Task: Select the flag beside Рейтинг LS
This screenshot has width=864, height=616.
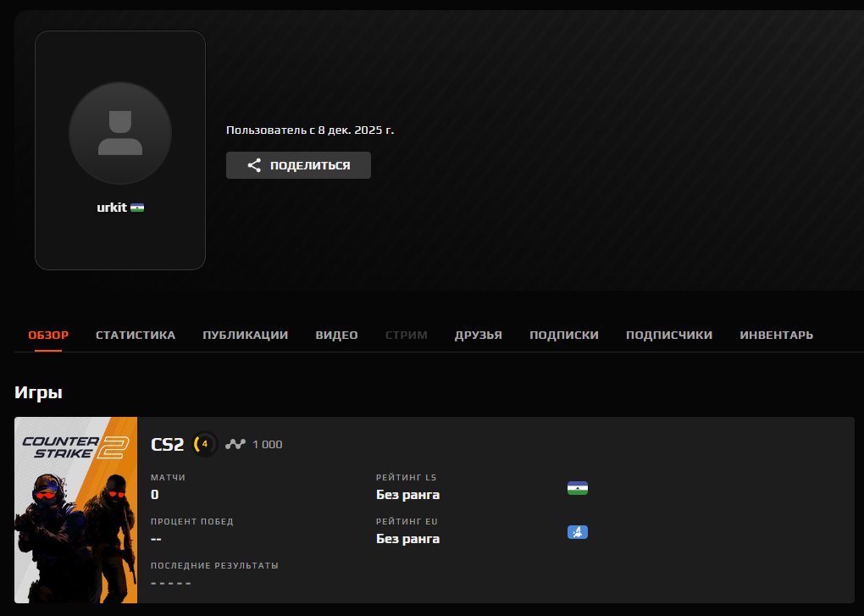Action: point(578,488)
